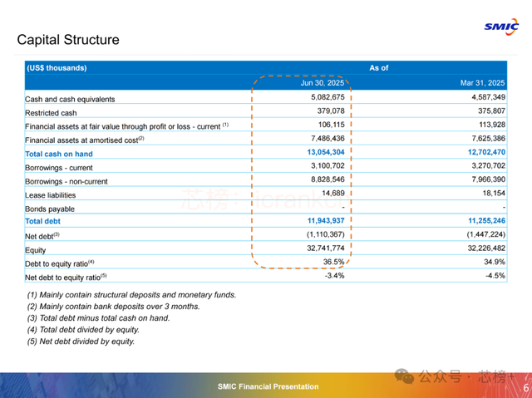532x398 pixels.
Task: Click value 379,078
Action: (x=331, y=111)
